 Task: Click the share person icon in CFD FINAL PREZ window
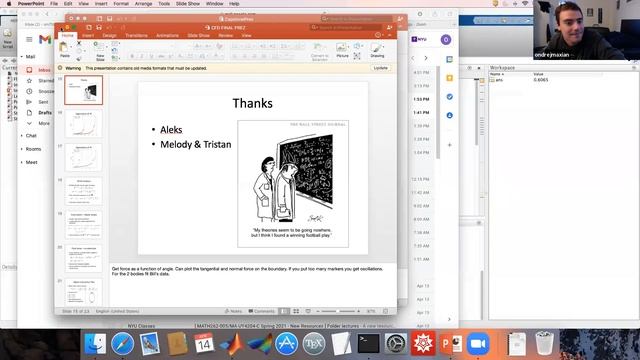389,27
